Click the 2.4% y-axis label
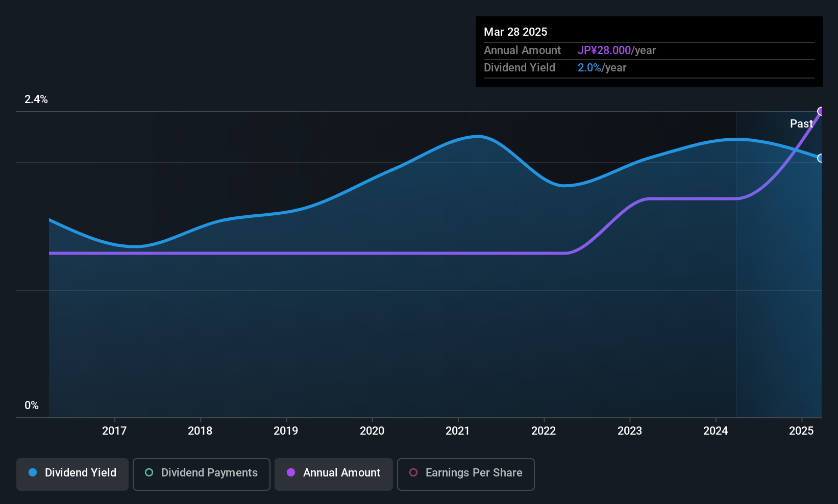This screenshot has width=838, height=504. coord(36,99)
